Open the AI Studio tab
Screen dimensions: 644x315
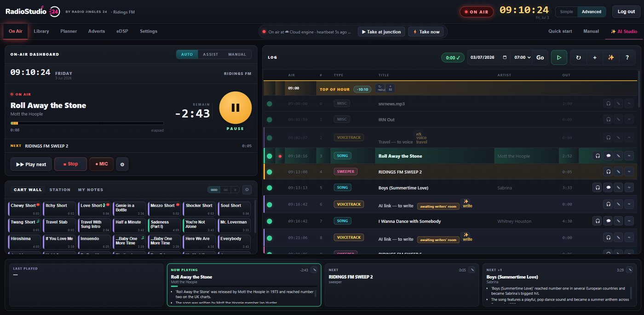[x=624, y=31]
